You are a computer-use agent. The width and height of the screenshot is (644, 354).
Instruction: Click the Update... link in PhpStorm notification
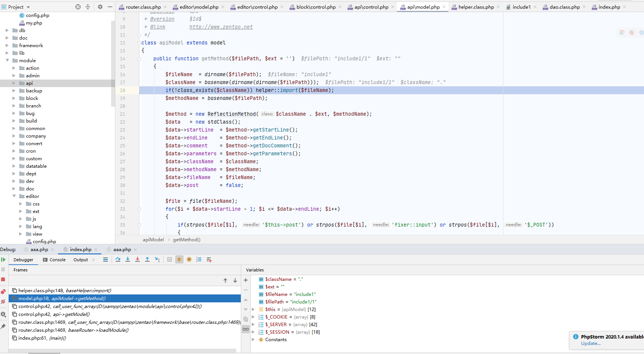[590, 343]
